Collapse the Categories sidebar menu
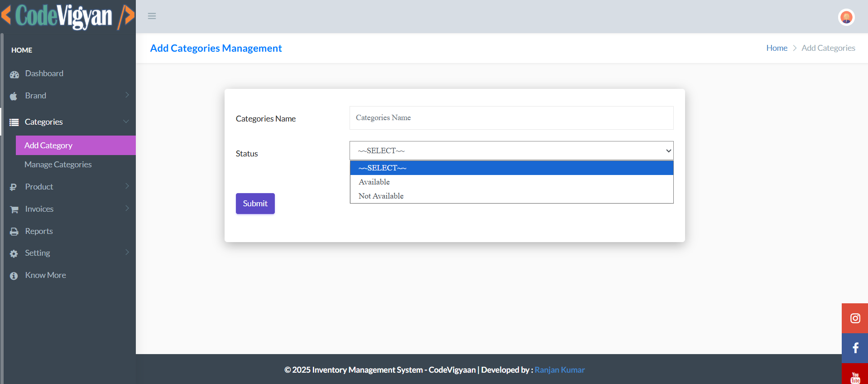 pyautogui.click(x=126, y=122)
